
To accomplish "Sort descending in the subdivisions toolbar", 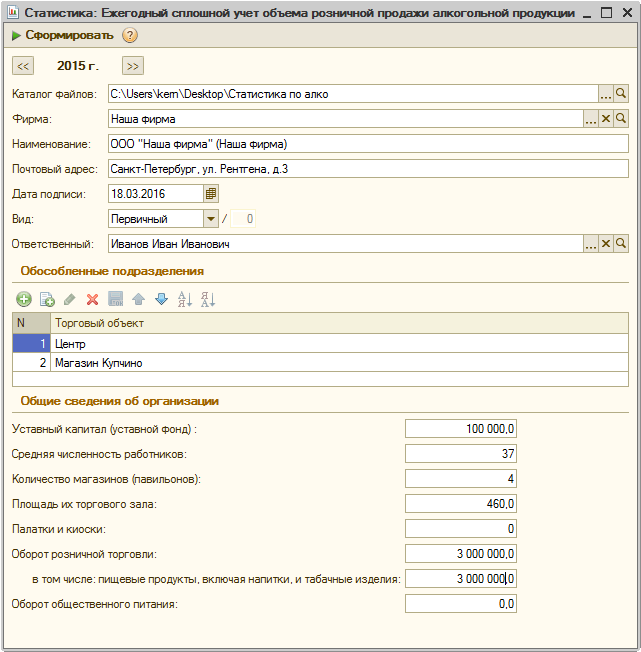I will [208, 299].
